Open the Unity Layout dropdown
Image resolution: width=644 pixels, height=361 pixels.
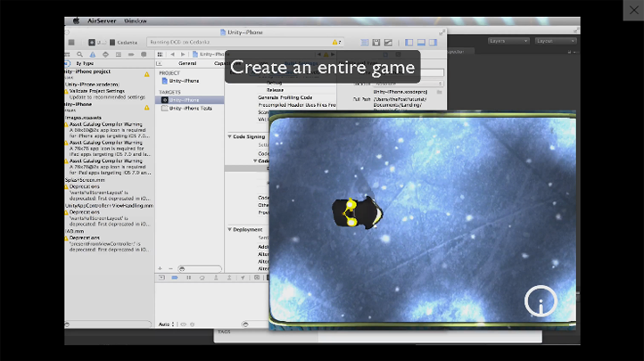557,41
